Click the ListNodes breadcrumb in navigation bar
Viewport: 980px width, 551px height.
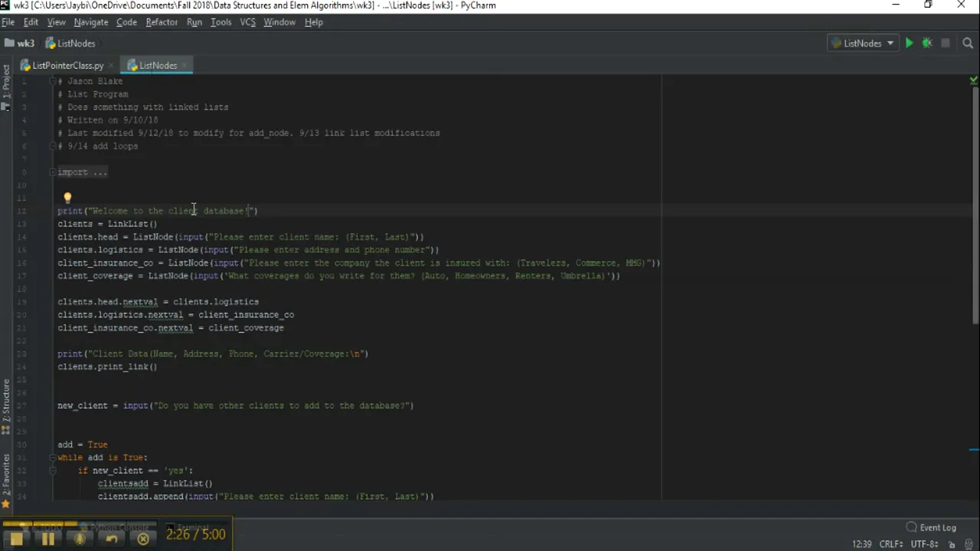coord(70,44)
